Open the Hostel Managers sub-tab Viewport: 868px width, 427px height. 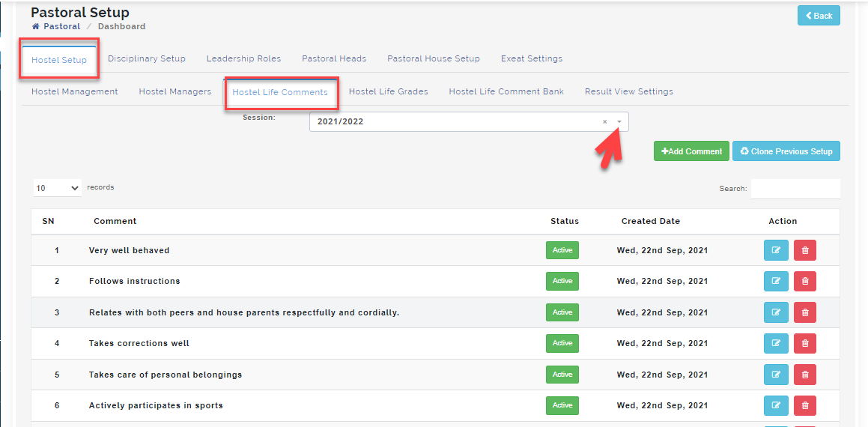175,92
